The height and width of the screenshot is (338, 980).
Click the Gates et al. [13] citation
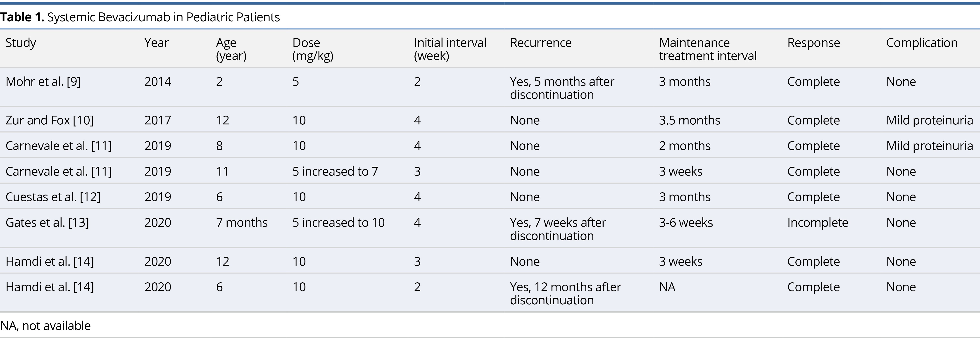pyautogui.click(x=47, y=223)
